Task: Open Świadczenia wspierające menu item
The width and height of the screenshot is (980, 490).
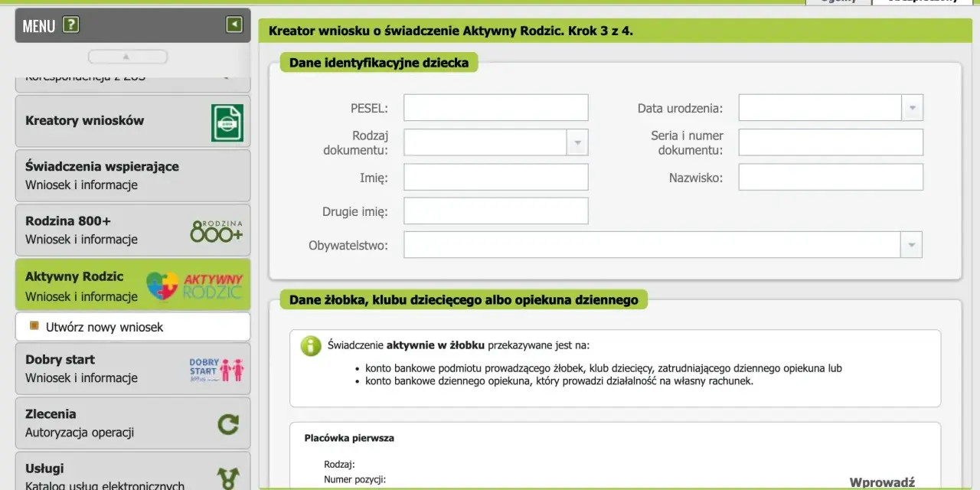Action: coord(132,175)
